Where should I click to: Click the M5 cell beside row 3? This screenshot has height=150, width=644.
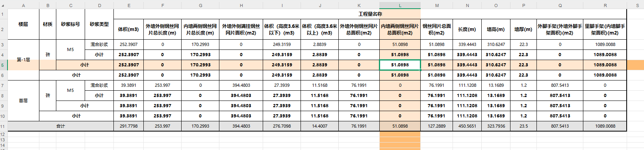[x=71, y=49]
